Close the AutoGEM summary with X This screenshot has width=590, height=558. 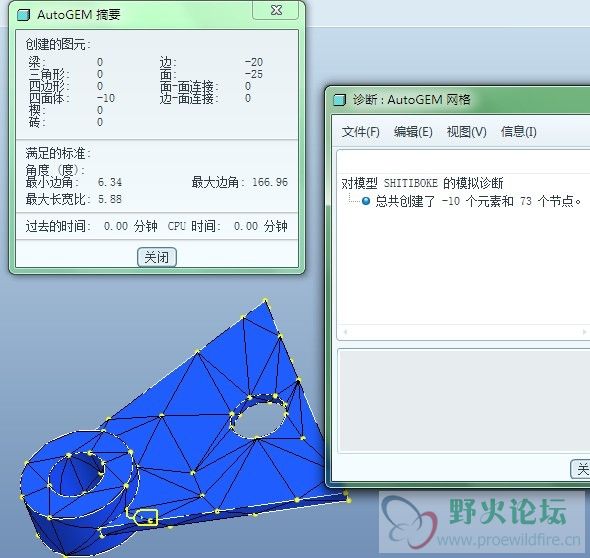[276, 10]
